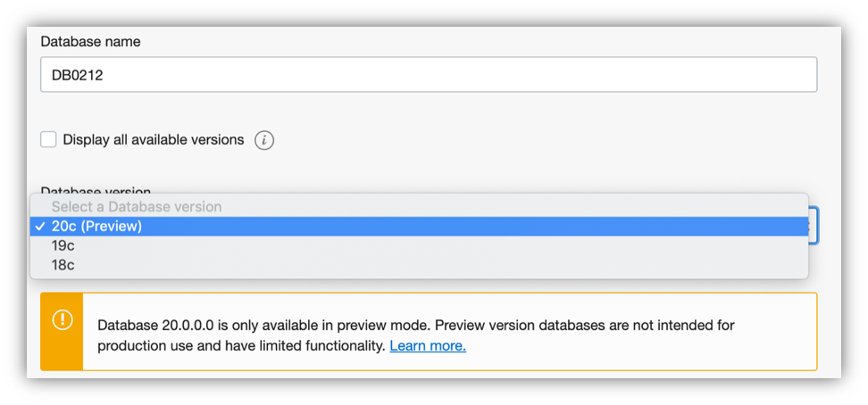Click the Database 20.0.0.0 preview warning text
Screen dimensions: 868x405
tap(415, 326)
